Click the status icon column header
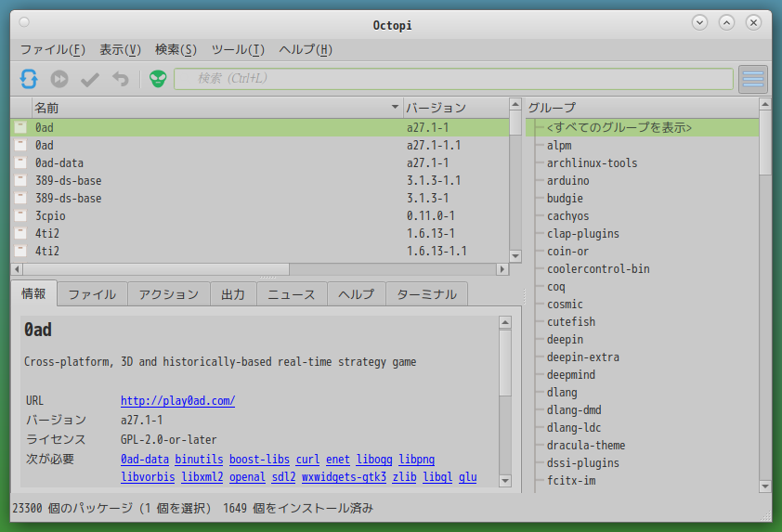 pyautogui.click(x=21, y=108)
